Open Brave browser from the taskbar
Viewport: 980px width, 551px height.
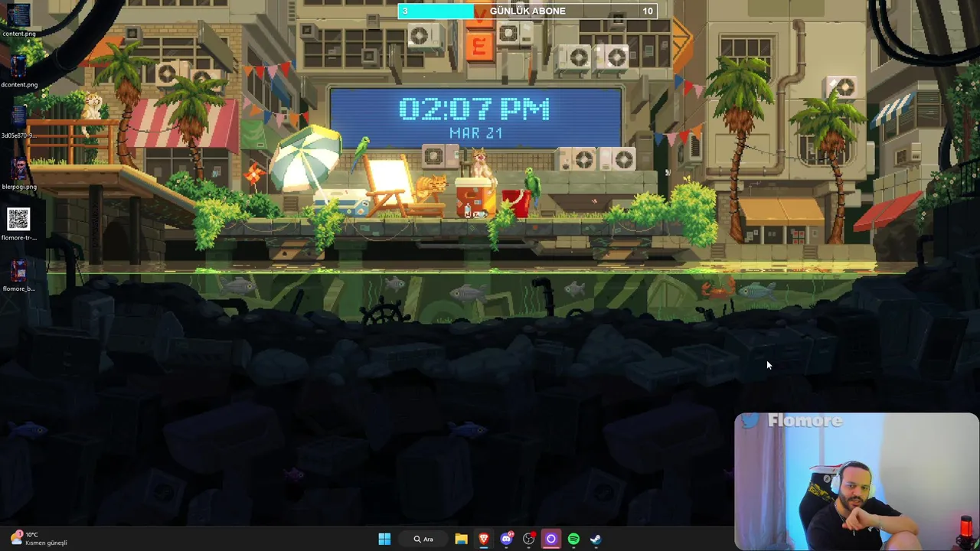pos(484,539)
